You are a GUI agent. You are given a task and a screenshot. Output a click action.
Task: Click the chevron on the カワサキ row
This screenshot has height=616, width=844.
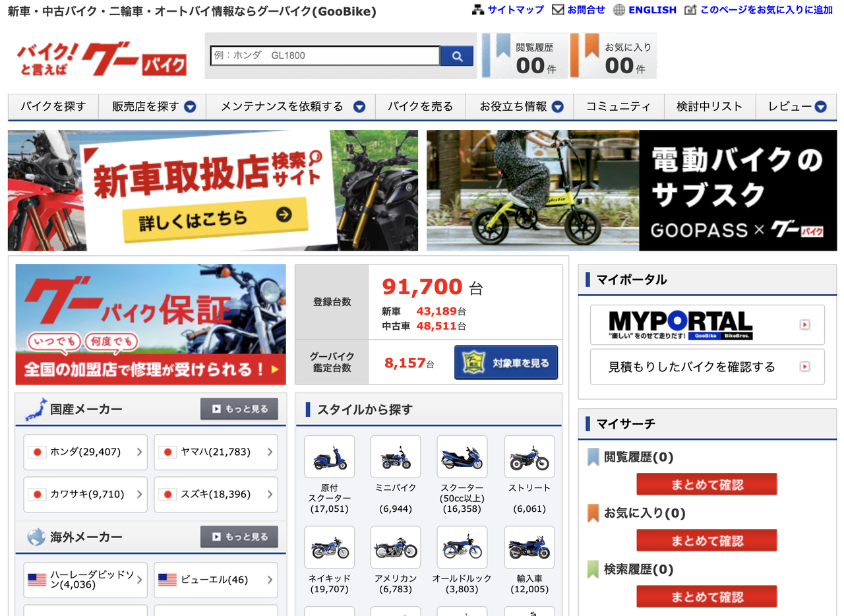click(139, 494)
